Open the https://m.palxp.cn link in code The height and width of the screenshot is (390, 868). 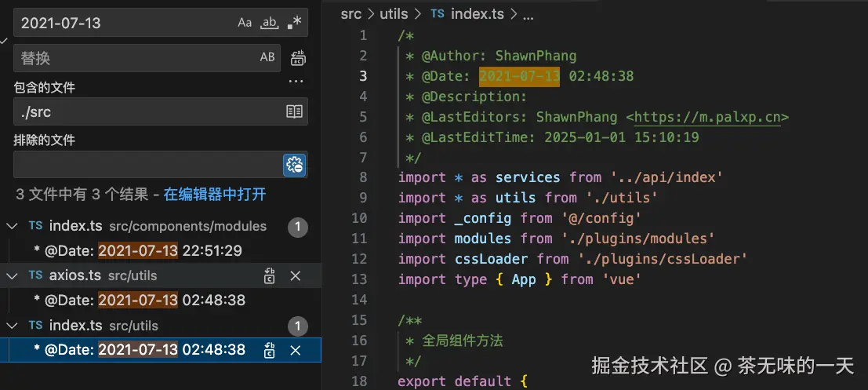tap(707, 117)
